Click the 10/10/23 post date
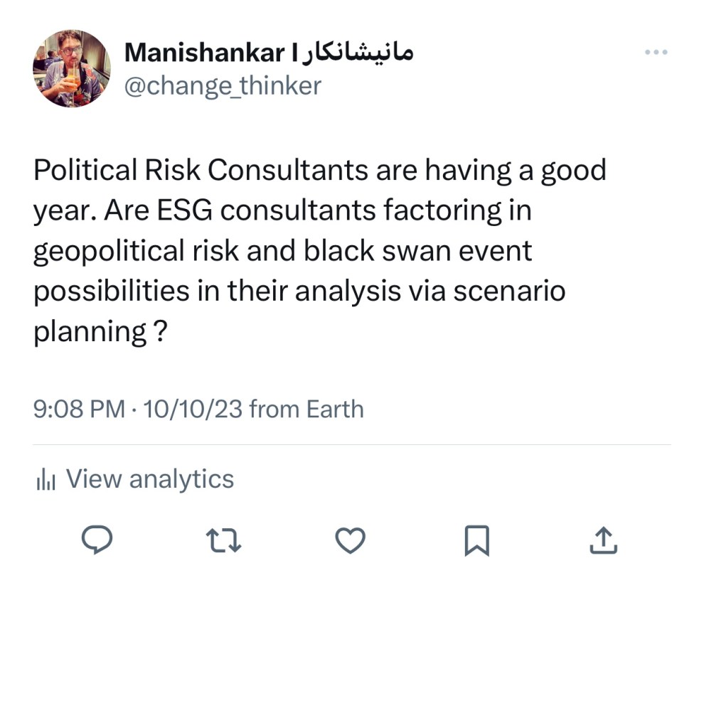The image size is (704, 728). coord(193,409)
